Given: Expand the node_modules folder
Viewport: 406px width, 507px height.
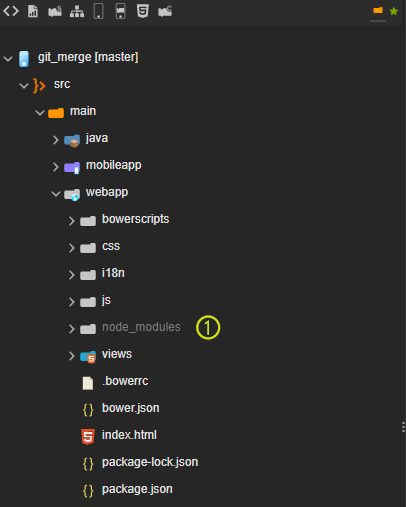Looking at the screenshot, I should coord(71,329).
